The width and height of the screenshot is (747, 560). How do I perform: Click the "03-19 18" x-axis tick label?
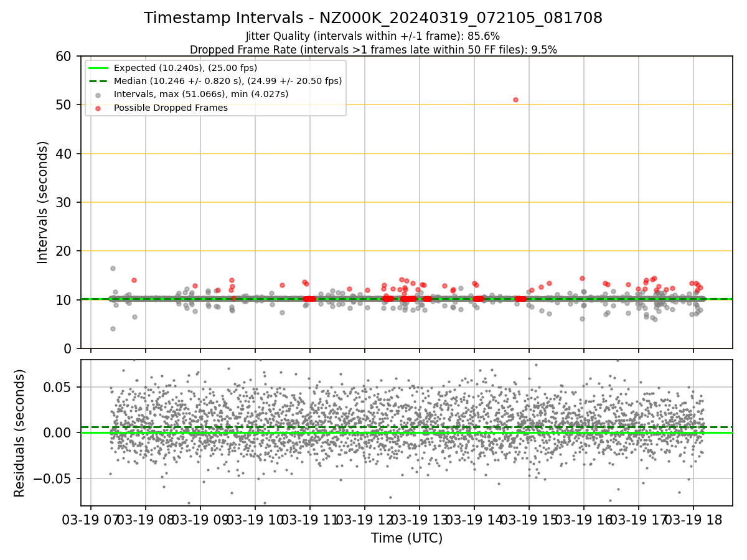point(693,519)
